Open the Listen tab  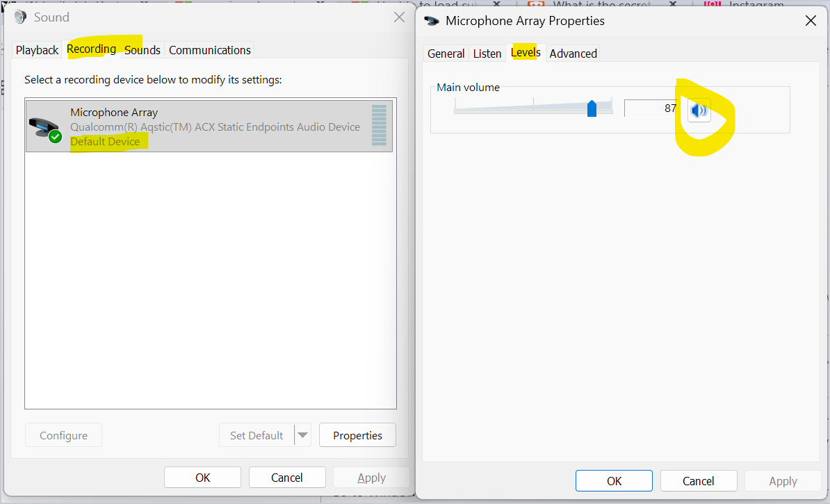point(487,54)
